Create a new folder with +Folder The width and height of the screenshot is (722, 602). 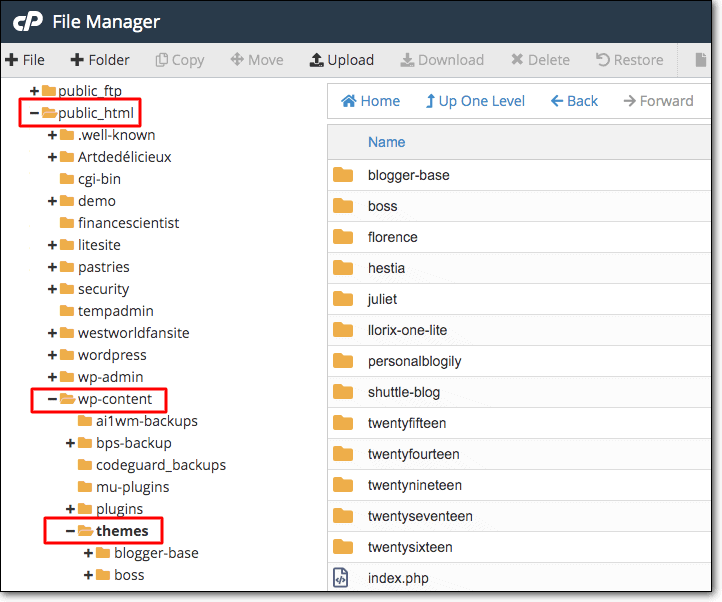pos(100,60)
